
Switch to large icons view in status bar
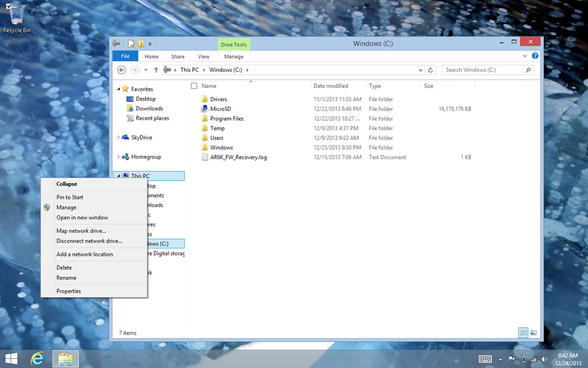533,332
